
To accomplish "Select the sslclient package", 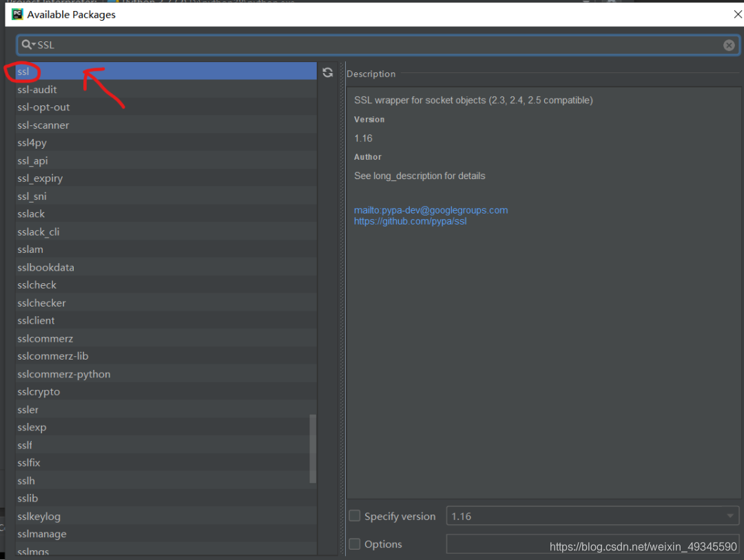I will pos(166,321).
